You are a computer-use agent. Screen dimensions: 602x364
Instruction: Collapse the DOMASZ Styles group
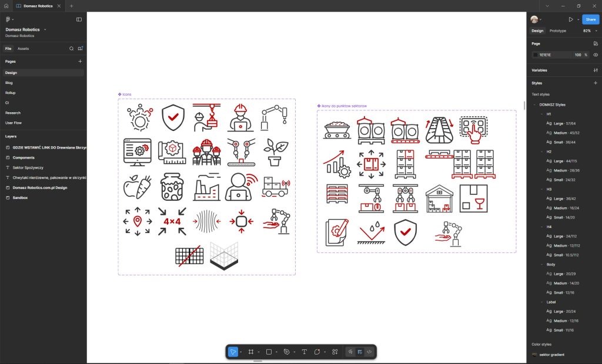click(534, 105)
